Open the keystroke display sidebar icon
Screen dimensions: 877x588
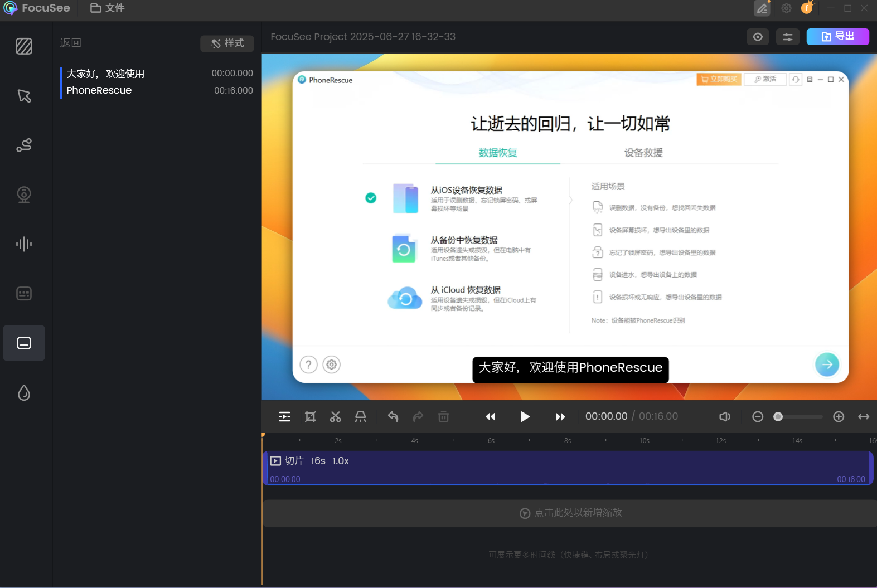click(x=24, y=293)
